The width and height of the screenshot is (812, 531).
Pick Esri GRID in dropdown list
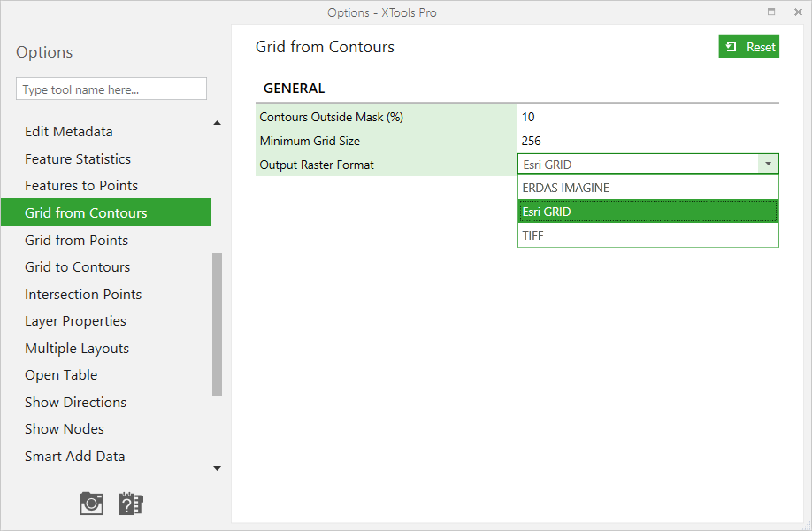click(x=647, y=212)
